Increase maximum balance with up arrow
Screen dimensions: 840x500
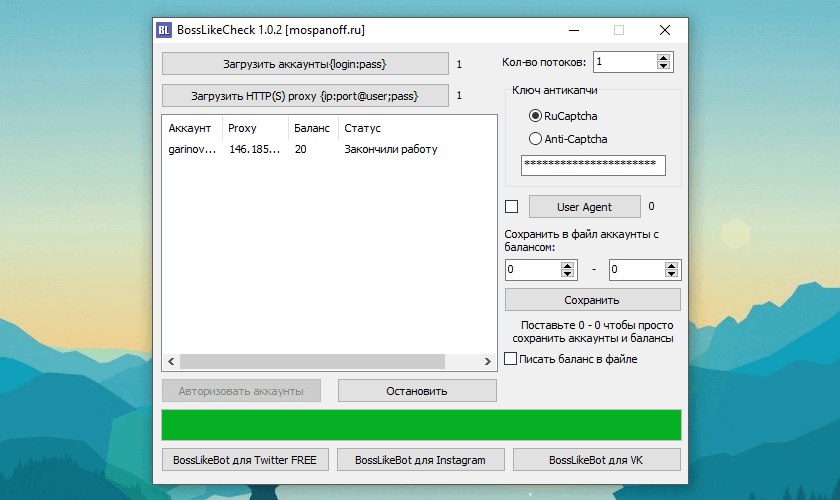tap(671, 265)
